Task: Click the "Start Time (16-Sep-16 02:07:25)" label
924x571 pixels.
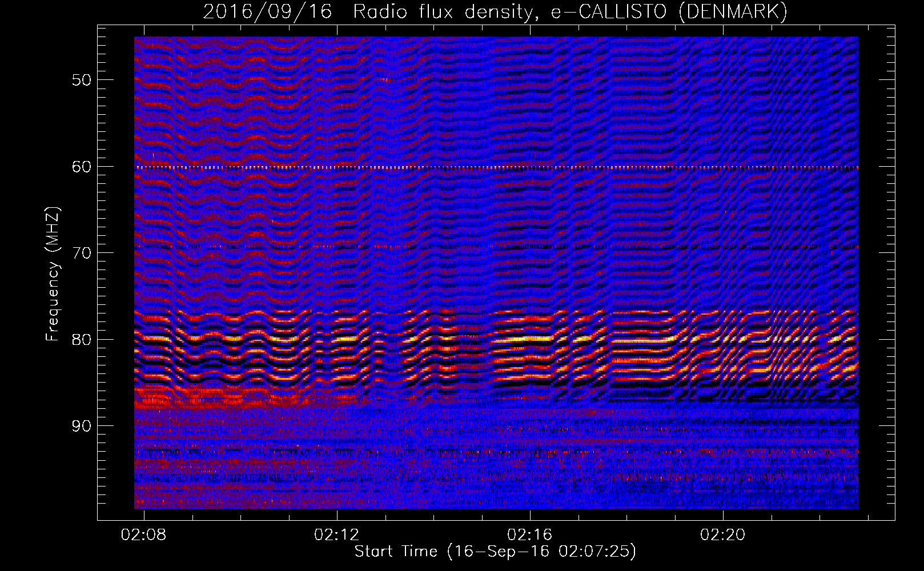Action: [x=495, y=552]
